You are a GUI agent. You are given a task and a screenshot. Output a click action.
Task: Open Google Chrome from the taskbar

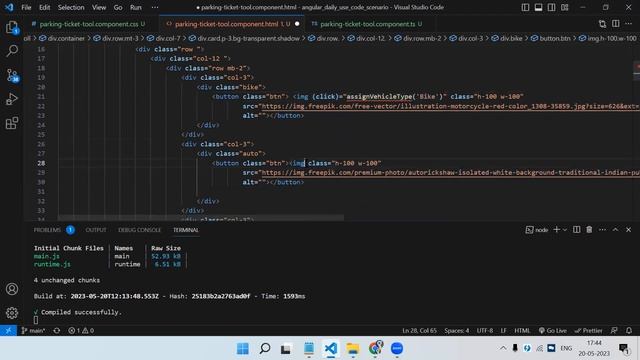pyautogui.click(x=375, y=348)
